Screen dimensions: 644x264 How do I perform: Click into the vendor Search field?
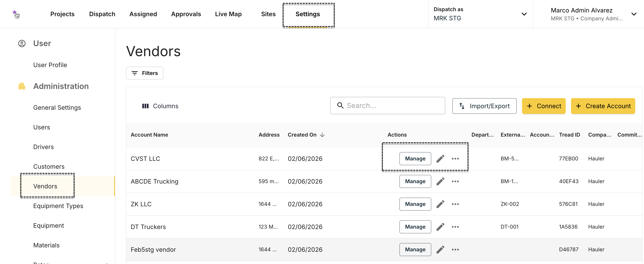point(388,106)
